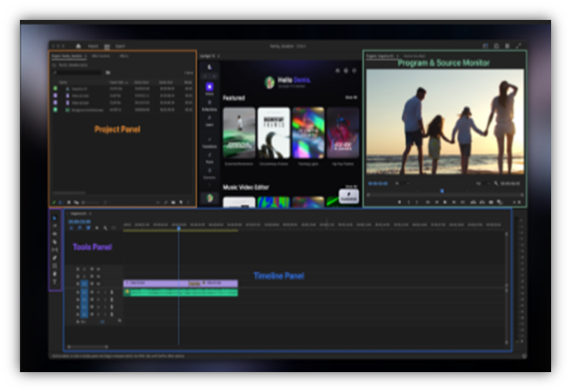Select the Type tool

[x=55, y=282]
